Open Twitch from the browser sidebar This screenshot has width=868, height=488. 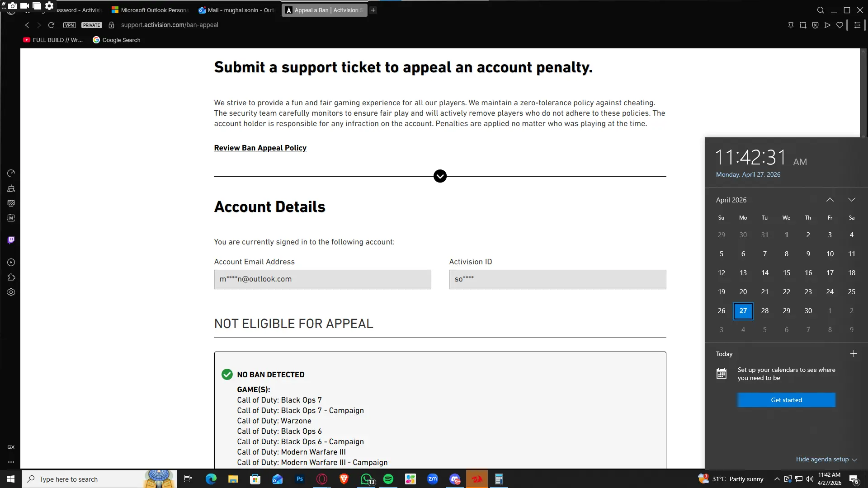click(11, 240)
